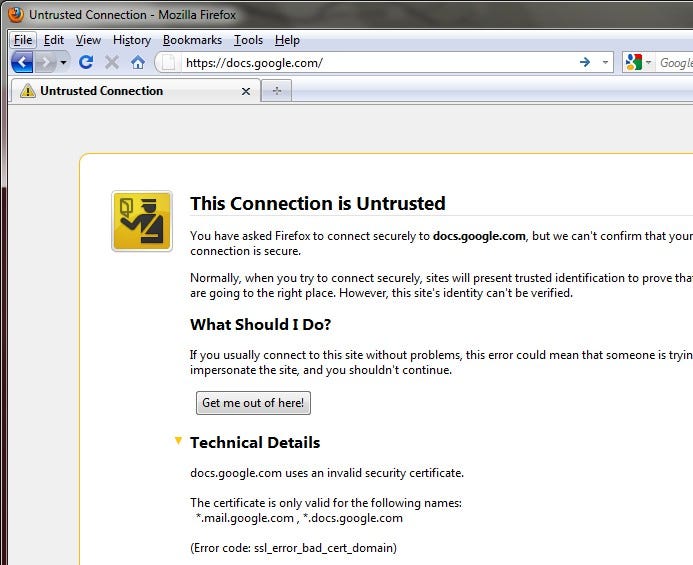Click the Back navigation arrow
Viewport: 693px width, 565px height.
(22, 62)
